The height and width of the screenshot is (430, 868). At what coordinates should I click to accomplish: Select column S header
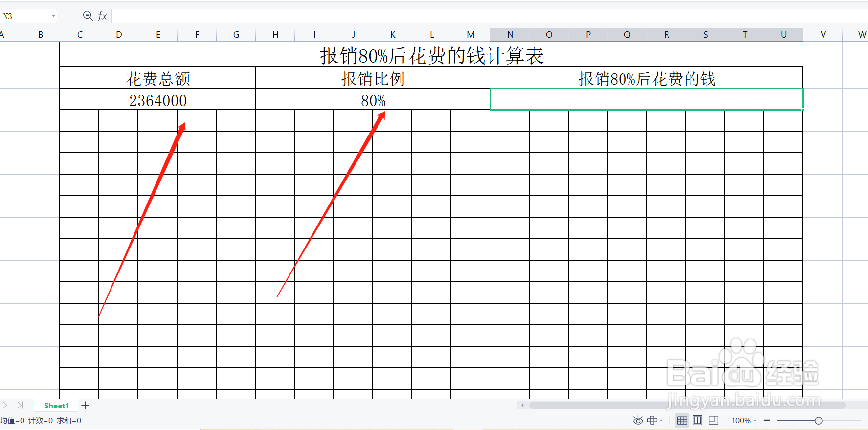point(706,34)
